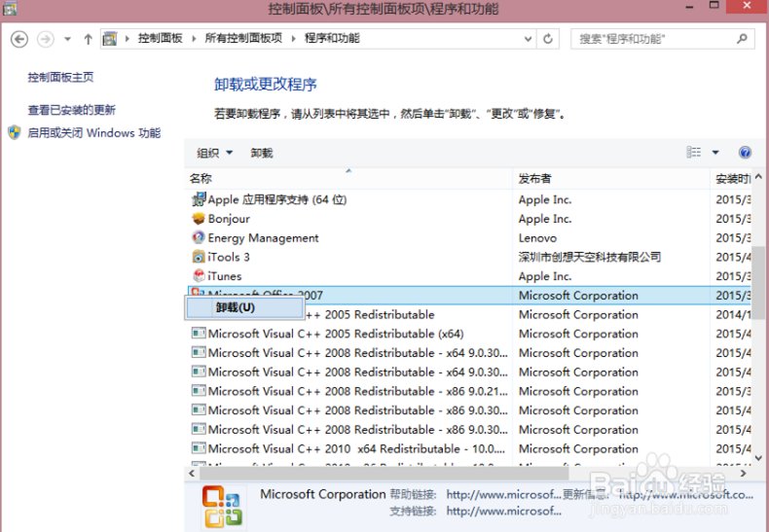Viewport: 769px width, 532px height.
Task: Select the iTunes icon
Action: tap(199, 276)
